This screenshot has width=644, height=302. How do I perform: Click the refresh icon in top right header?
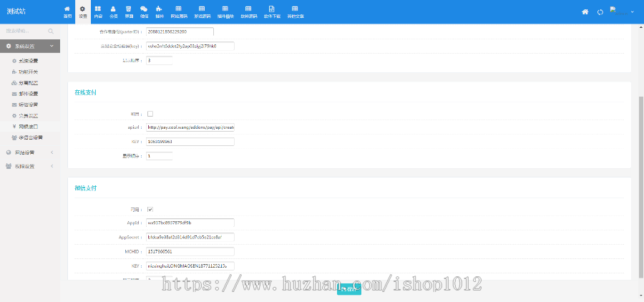point(600,12)
